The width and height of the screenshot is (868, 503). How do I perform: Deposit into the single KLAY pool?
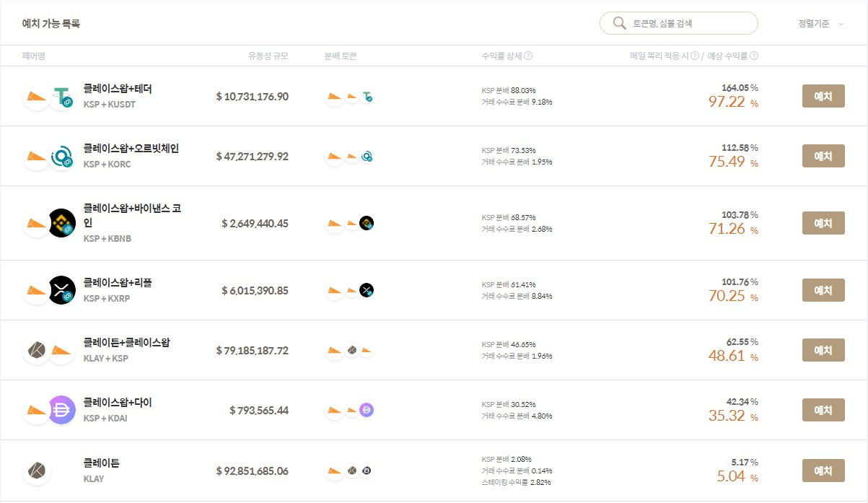pyautogui.click(x=823, y=471)
